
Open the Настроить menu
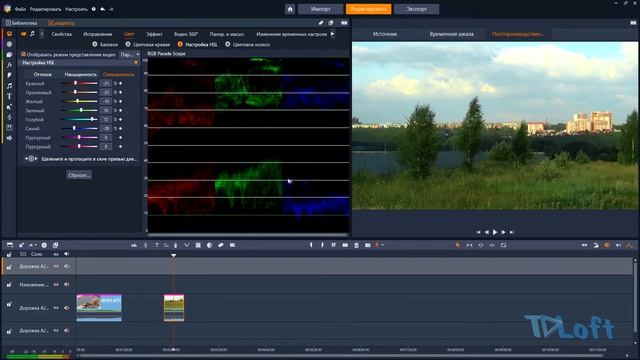tap(76, 9)
